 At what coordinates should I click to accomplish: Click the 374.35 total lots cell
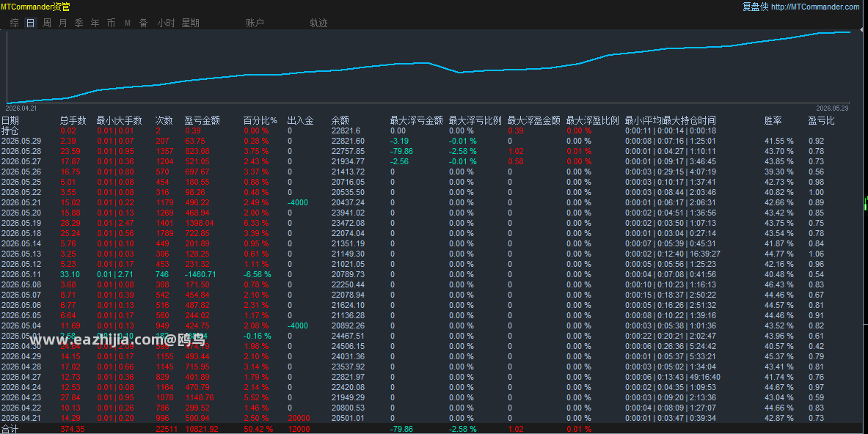(73, 429)
